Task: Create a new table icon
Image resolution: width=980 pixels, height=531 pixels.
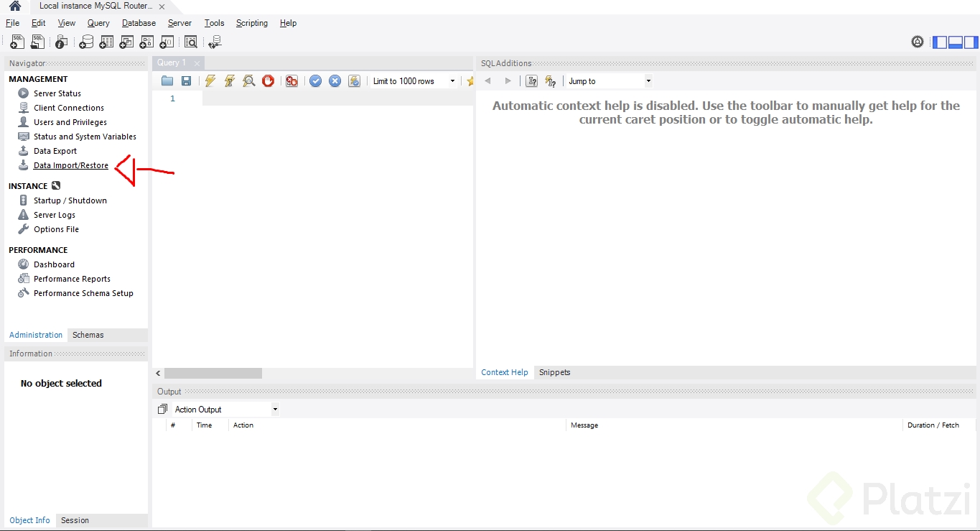Action: pos(106,42)
